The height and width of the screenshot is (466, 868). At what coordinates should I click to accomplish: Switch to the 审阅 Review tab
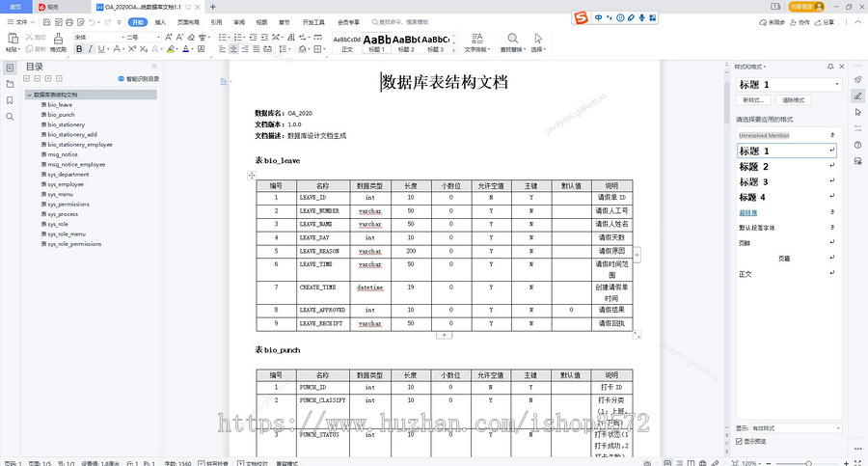[239, 22]
